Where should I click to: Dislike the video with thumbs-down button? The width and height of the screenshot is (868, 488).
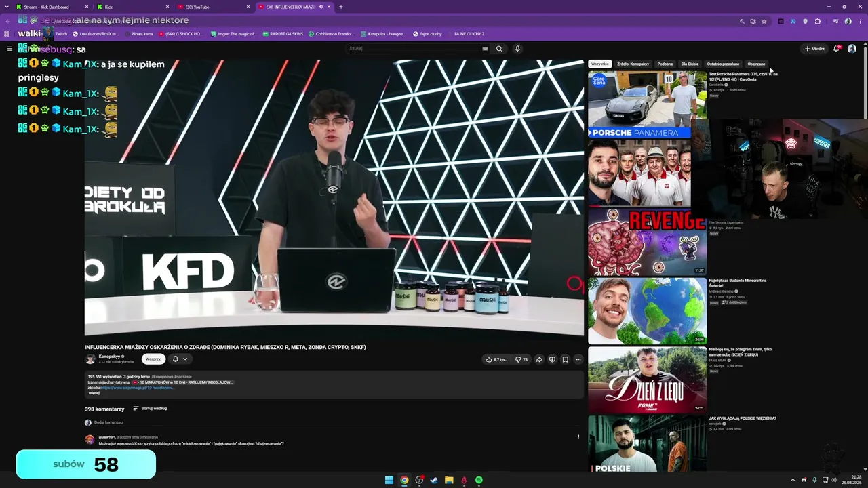coord(521,359)
